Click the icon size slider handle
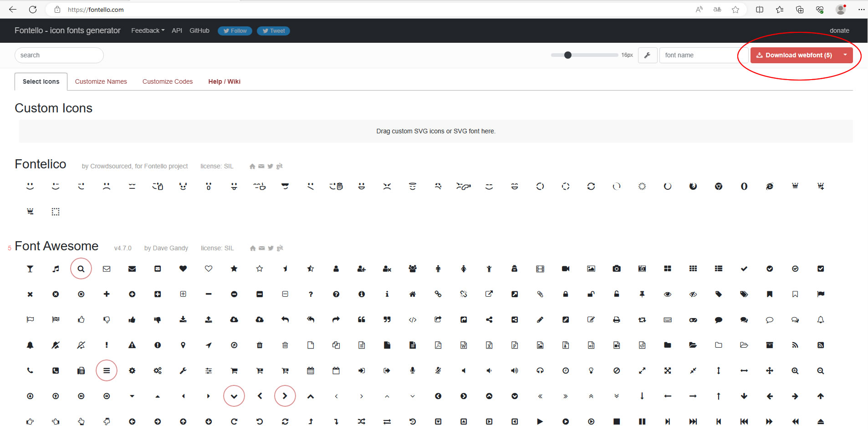 tap(567, 55)
